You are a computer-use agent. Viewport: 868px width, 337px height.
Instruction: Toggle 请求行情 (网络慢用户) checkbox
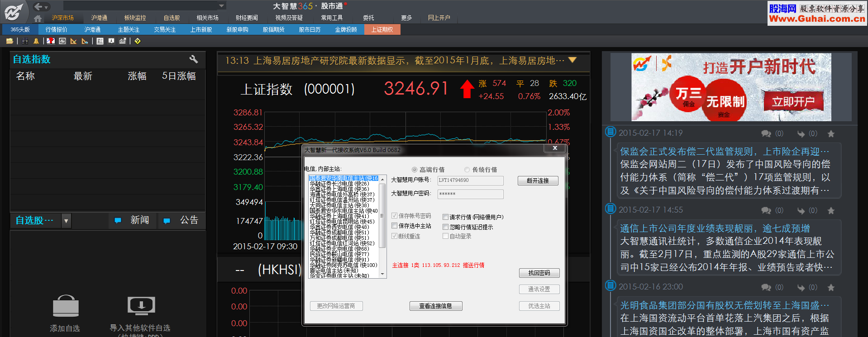click(445, 217)
